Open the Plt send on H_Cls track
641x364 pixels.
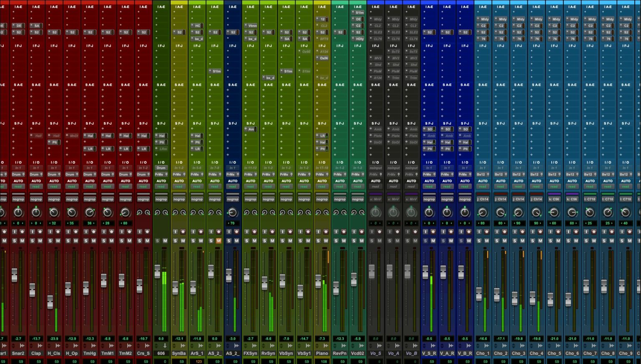point(54,142)
